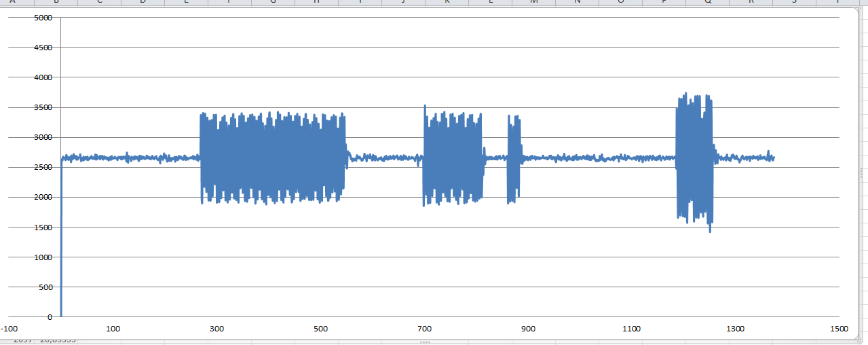Select the column M header

pyautogui.click(x=534, y=2)
